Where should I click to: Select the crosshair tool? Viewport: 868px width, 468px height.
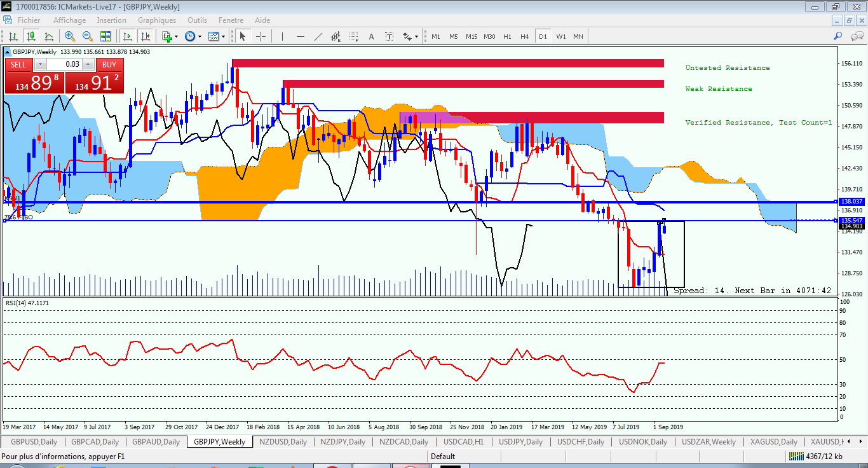pyautogui.click(x=261, y=36)
